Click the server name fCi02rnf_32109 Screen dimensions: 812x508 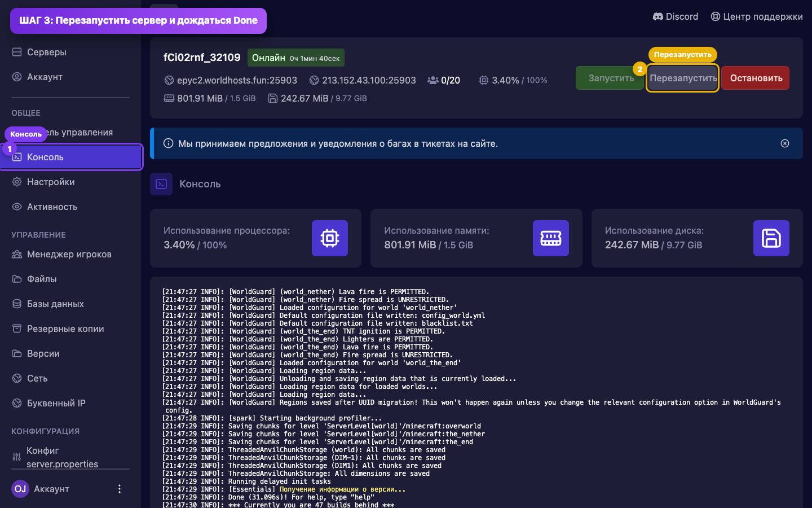click(x=202, y=57)
